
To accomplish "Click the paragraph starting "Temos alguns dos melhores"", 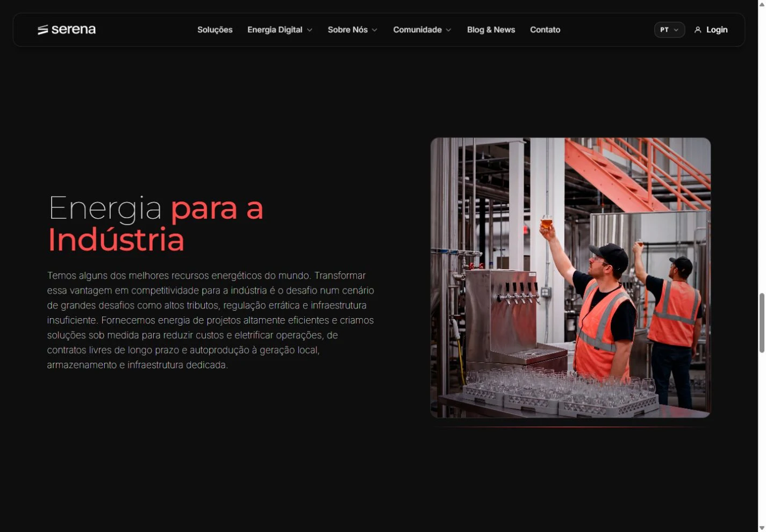I will pyautogui.click(x=211, y=320).
